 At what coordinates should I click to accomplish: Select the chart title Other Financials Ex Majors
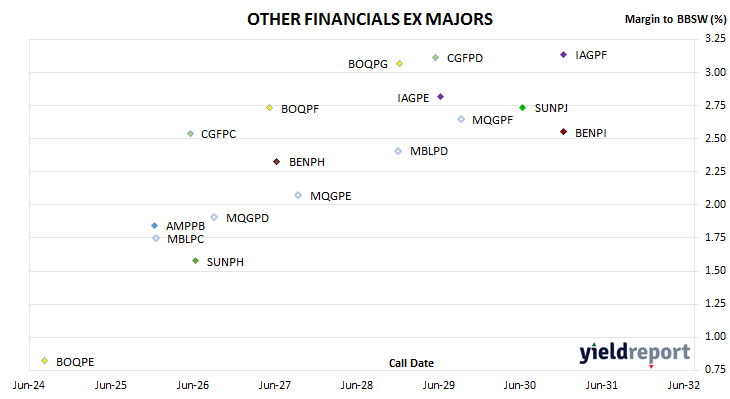370,20
